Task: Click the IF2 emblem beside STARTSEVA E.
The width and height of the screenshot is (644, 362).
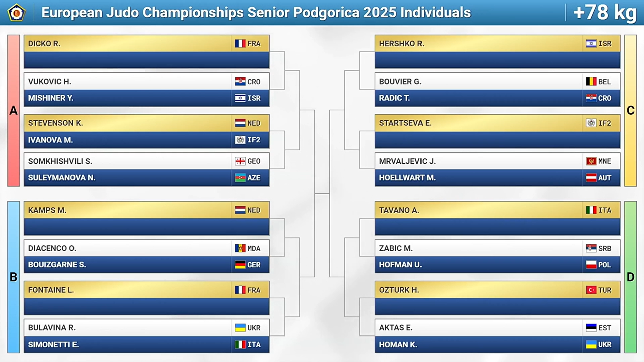Action: (x=591, y=123)
